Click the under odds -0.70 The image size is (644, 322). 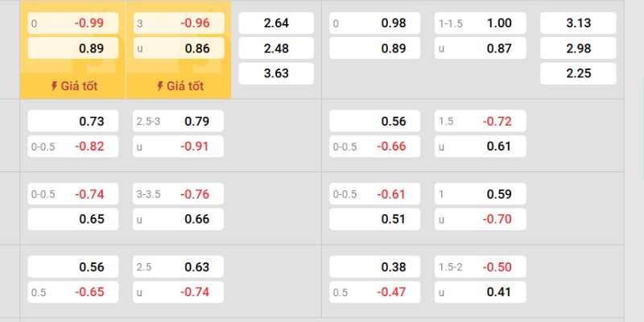coord(480,219)
